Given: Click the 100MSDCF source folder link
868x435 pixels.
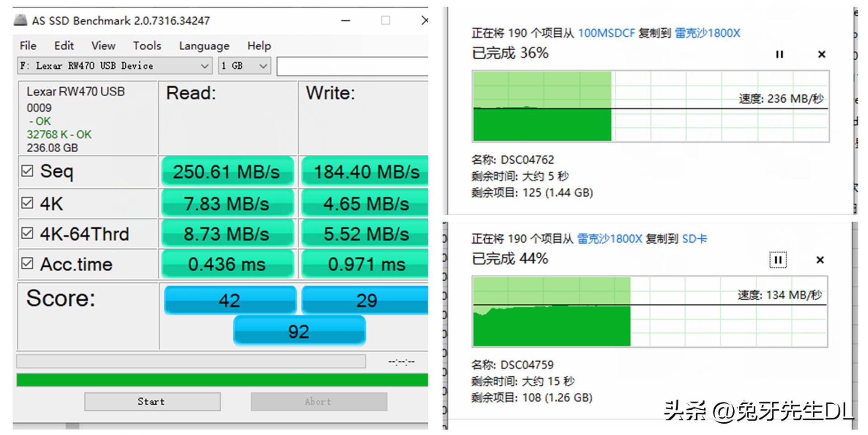Looking at the screenshot, I should pyautogui.click(x=606, y=33).
